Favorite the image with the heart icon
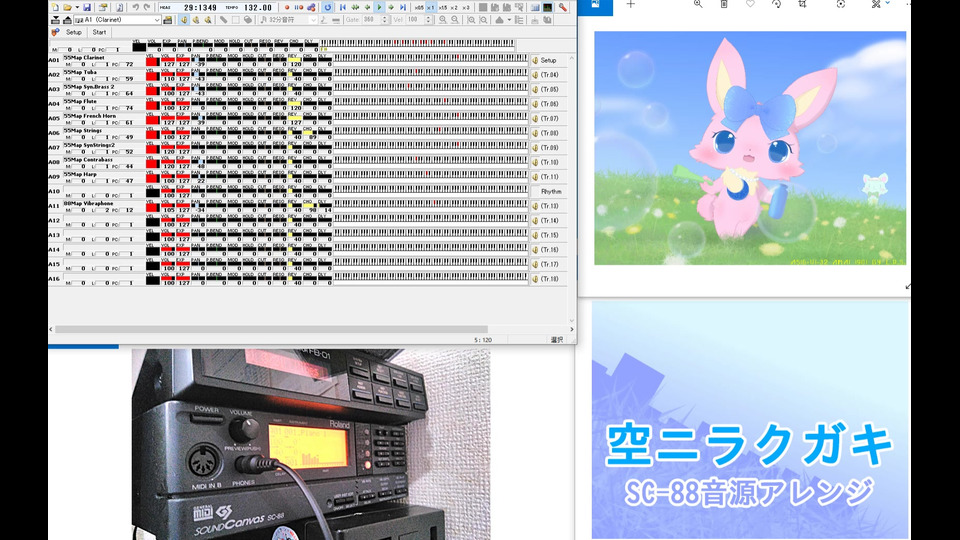The height and width of the screenshot is (540, 960). [750, 4]
